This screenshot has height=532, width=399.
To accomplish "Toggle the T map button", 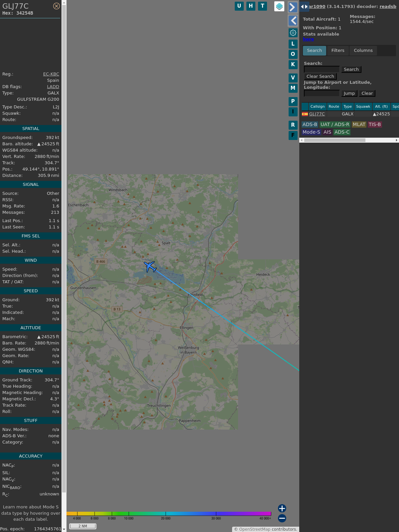I will click(262, 6).
